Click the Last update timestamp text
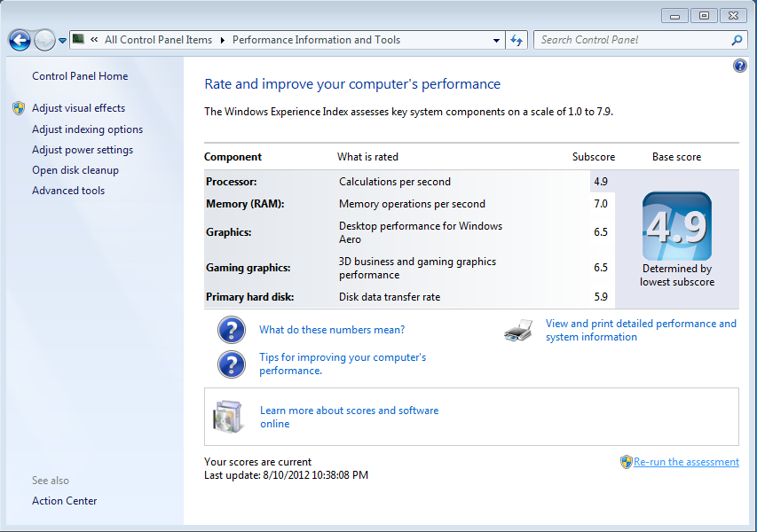The image size is (757, 532). [287, 475]
